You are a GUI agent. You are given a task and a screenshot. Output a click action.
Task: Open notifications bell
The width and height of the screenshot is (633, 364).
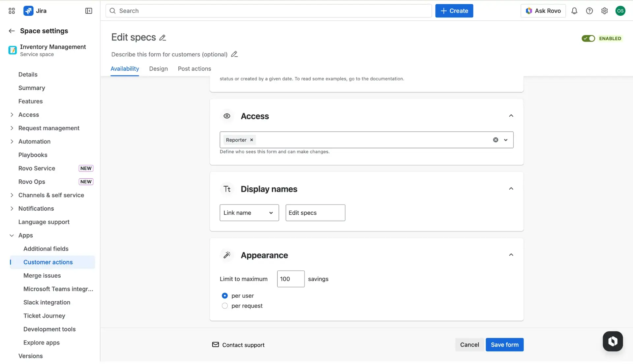coord(574,11)
